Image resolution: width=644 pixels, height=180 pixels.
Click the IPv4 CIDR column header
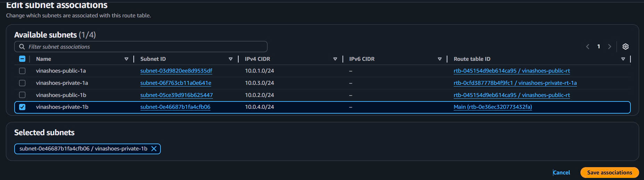[x=257, y=59]
